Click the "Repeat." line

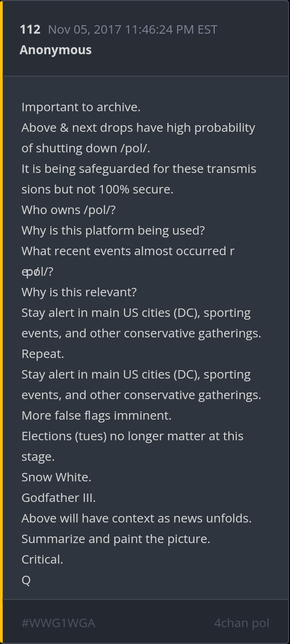coord(43,354)
